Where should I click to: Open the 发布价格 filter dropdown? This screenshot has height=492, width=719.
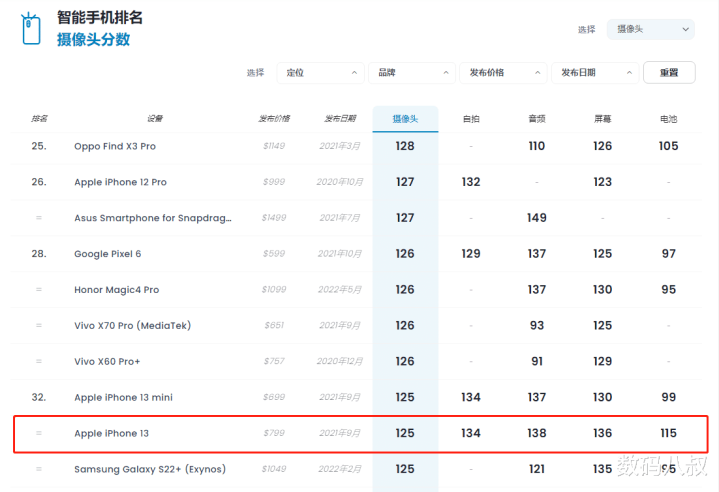click(503, 73)
